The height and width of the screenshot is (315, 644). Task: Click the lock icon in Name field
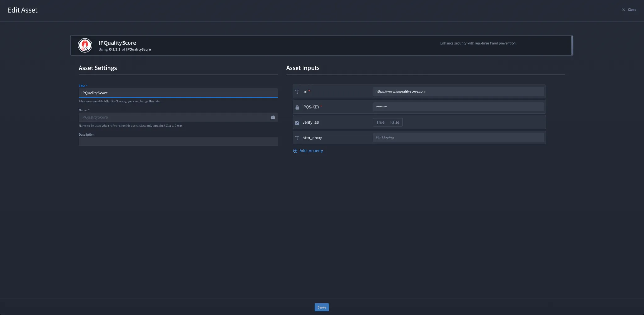[x=273, y=117]
